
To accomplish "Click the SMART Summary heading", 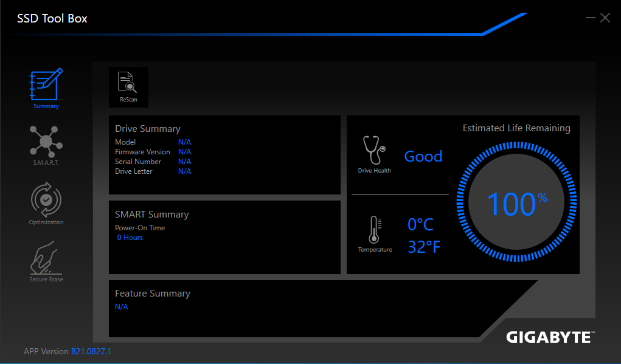I will [x=151, y=215].
